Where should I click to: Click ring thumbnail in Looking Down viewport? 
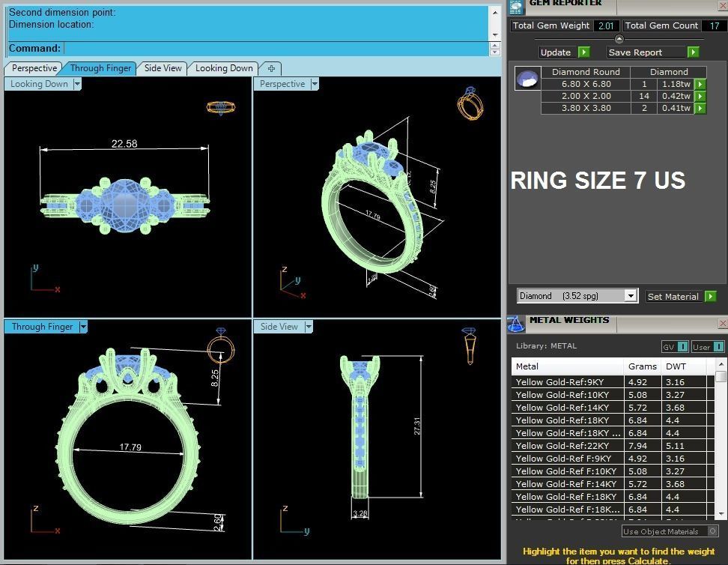pyautogui.click(x=220, y=108)
